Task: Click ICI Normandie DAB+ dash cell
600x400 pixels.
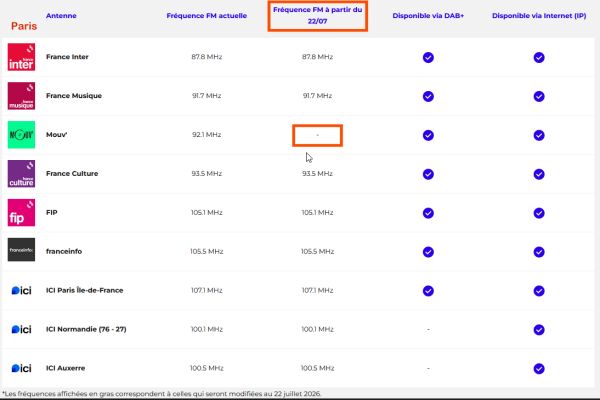Action: pyautogui.click(x=428, y=329)
